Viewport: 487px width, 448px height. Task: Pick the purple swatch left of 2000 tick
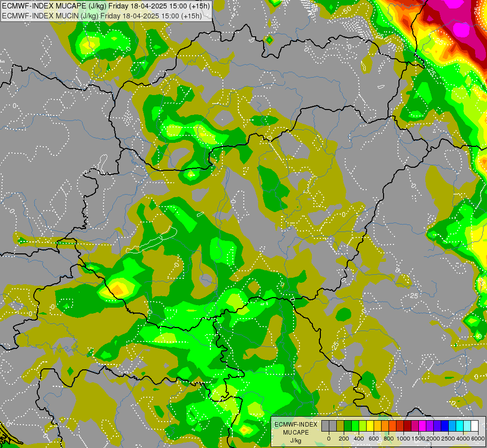pyautogui.click(x=430, y=426)
